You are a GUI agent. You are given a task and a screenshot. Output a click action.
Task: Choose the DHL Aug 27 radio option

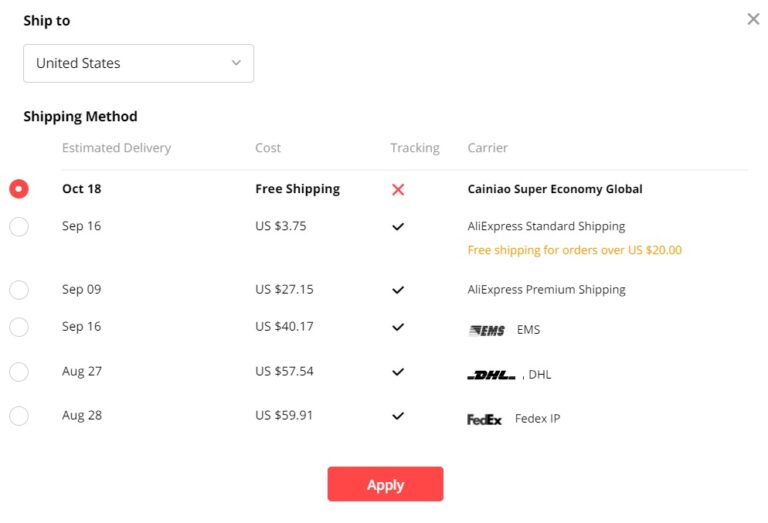click(19, 372)
